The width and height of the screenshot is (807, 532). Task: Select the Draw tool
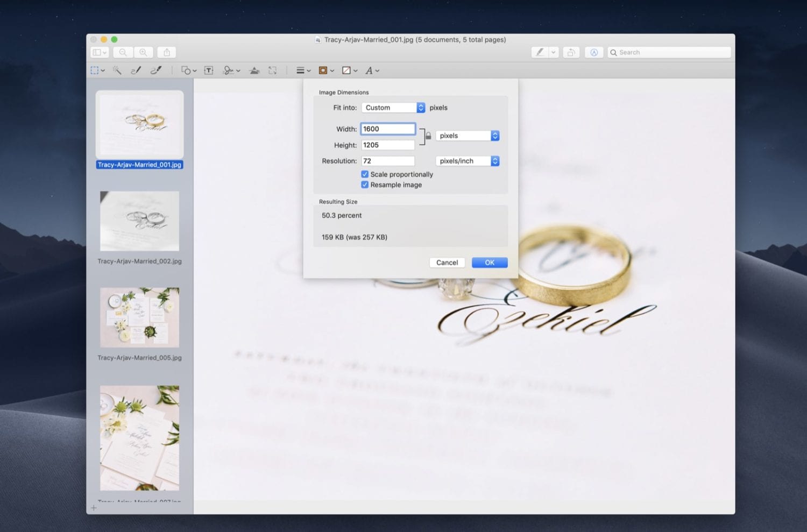pyautogui.click(x=156, y=70)
